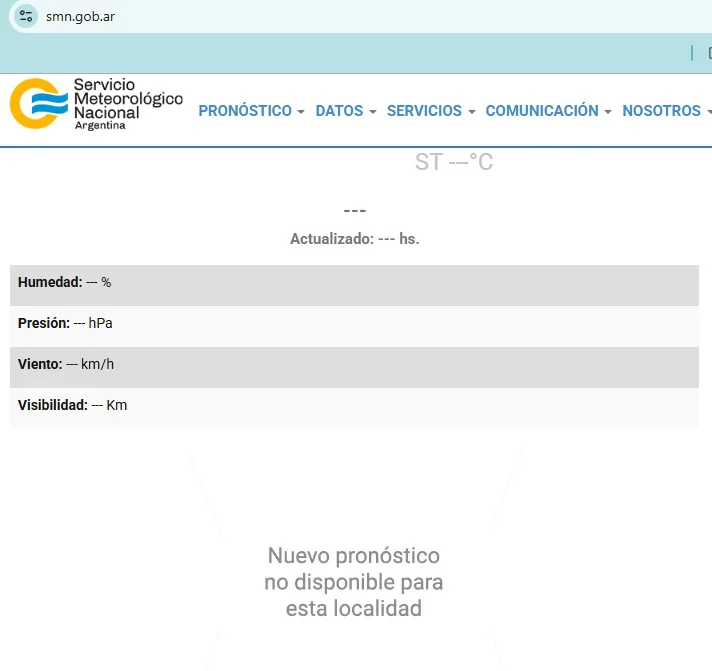Select the 'Actualizado: --- hs.' text
This screenshot has height=671, width=712.
pos(355,239)
